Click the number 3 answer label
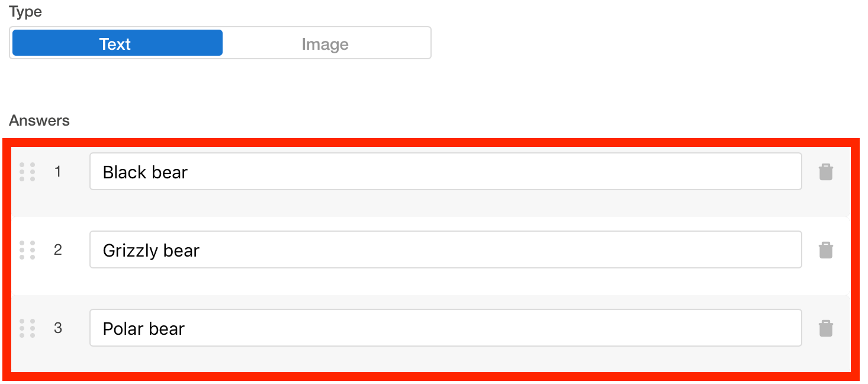Image resolution: width=868 pixels, height=384 pixels. pyautogui.click(x=57, y=328)
